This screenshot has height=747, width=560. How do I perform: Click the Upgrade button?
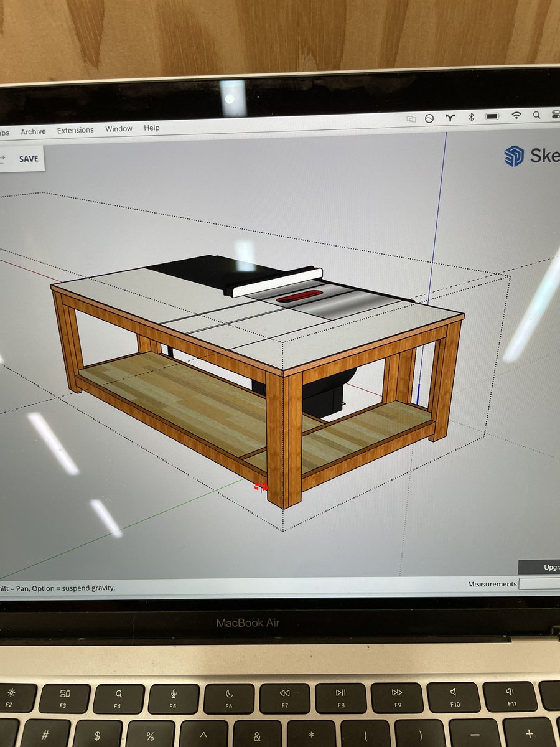pos(539,568)
